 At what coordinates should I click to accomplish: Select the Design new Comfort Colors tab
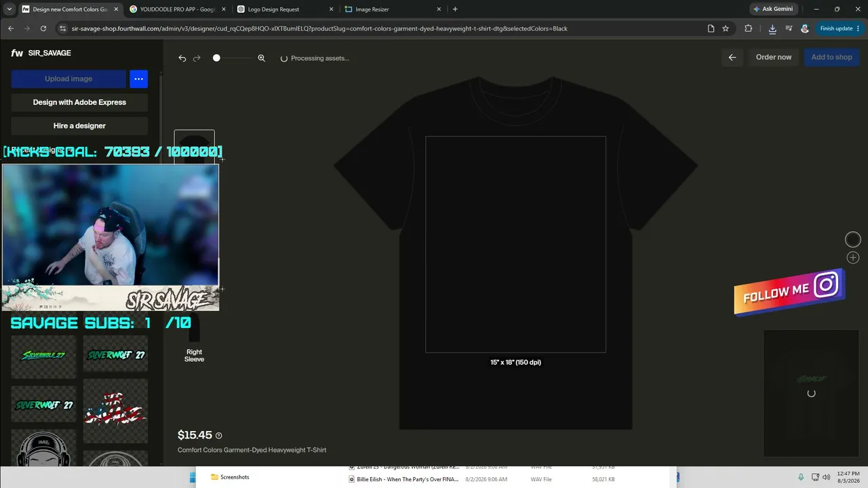point(69,9)
